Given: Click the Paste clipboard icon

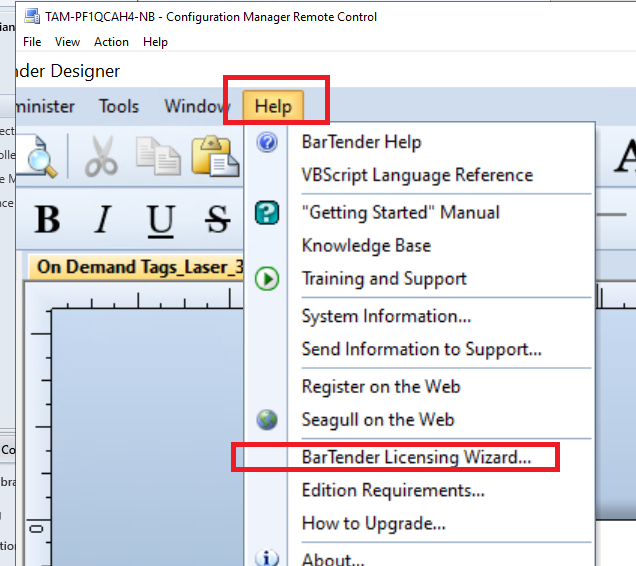Looking at the screenshot, I should point(215,156).
